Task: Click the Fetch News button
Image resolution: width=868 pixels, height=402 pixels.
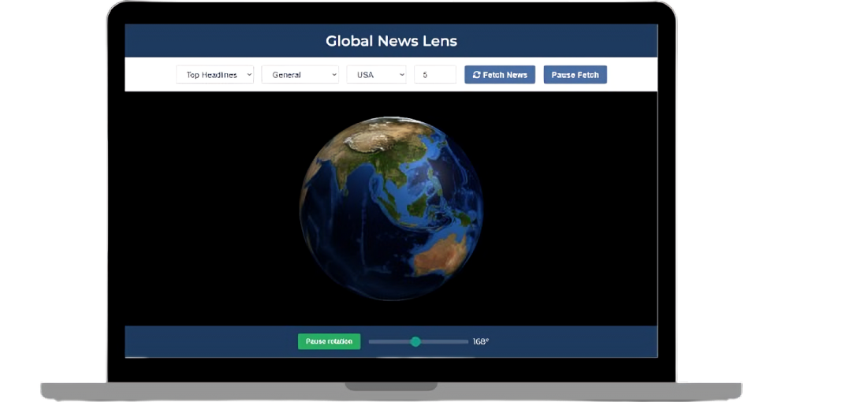Action: click(500, 75)
